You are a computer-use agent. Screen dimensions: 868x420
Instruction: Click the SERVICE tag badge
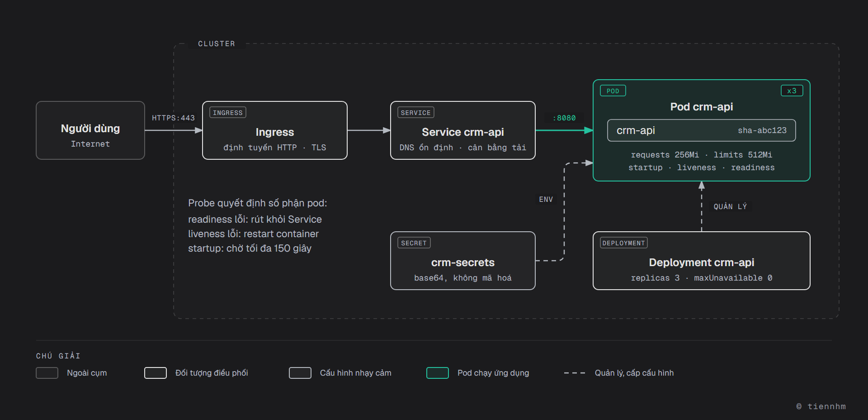pyautogui.click(x=416, y=113)
